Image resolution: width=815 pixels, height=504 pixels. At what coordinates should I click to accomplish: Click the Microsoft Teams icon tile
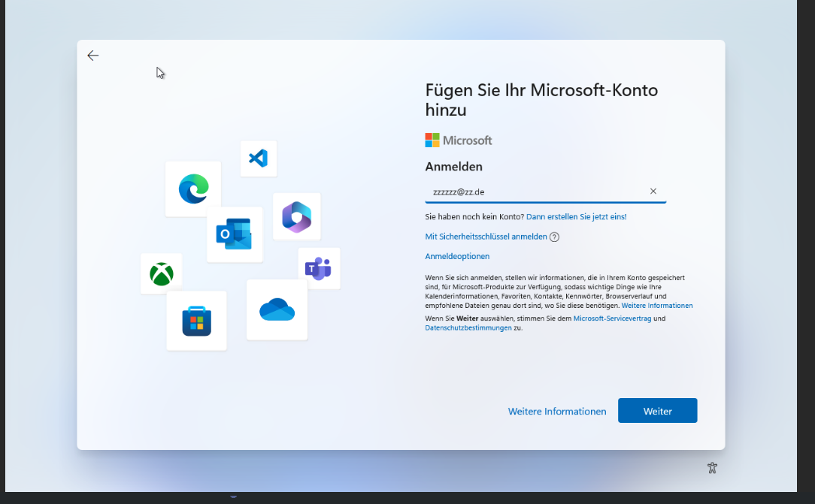(x=319, y=268)
